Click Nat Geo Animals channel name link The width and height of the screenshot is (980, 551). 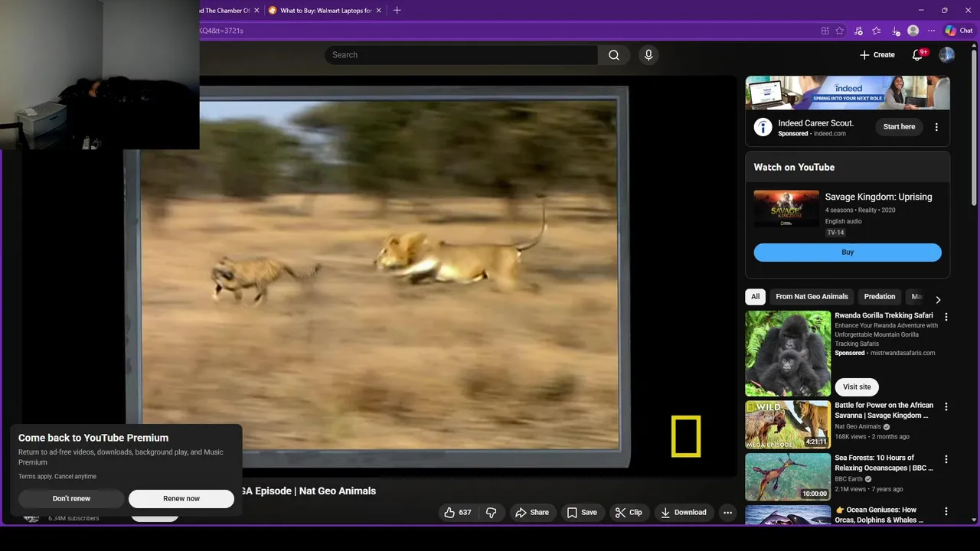tap(857, 427)
